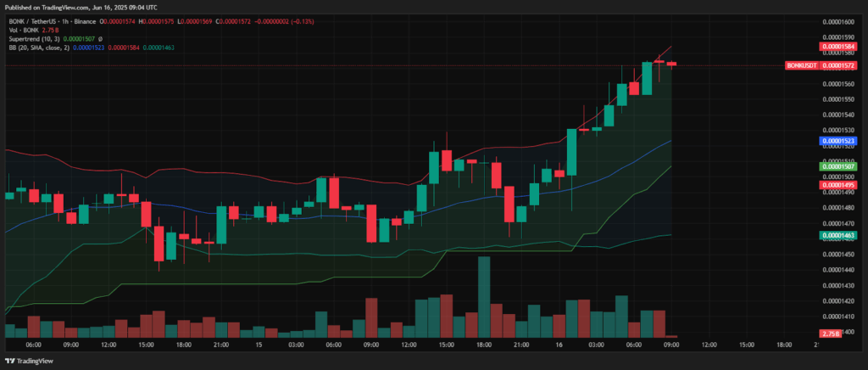Click the red 0.00001572 current price label
The image size is (868, 370).
click(x=838, y=65)
